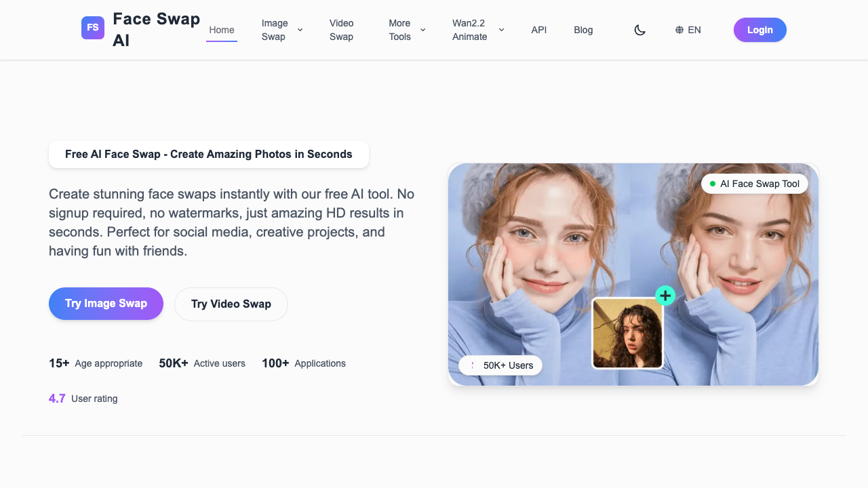Screen dimensions: 868x488
Task: Open the Blog link
Action: (583, 30)
